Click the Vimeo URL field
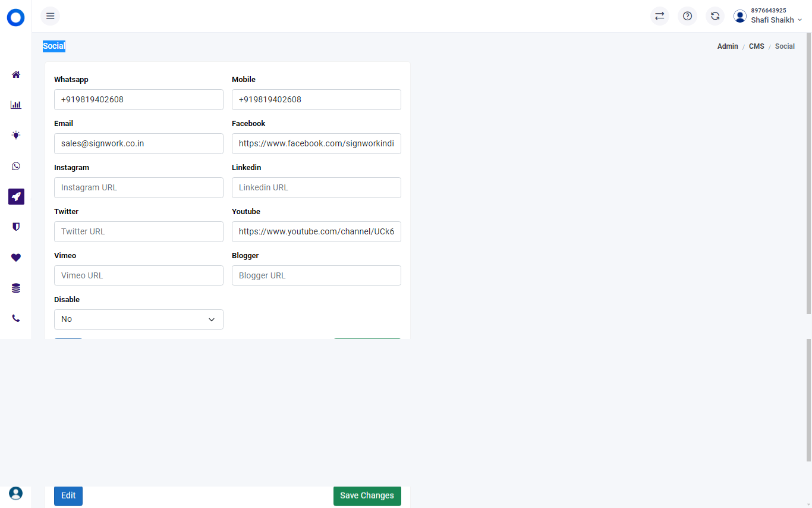 pos(139,275)
